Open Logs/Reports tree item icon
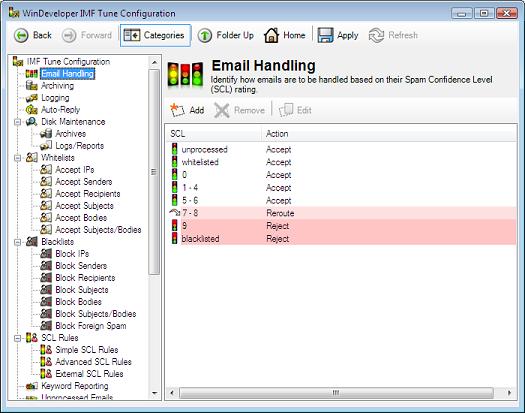 coord(46,146)
